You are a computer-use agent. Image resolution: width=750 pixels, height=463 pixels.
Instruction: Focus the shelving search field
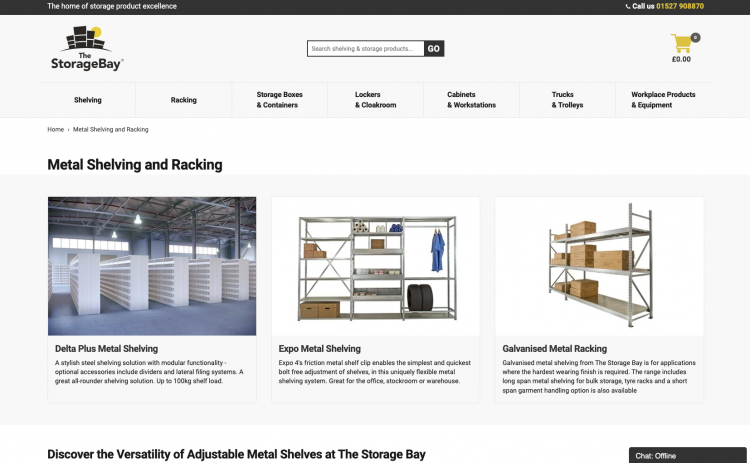point(365,48)
